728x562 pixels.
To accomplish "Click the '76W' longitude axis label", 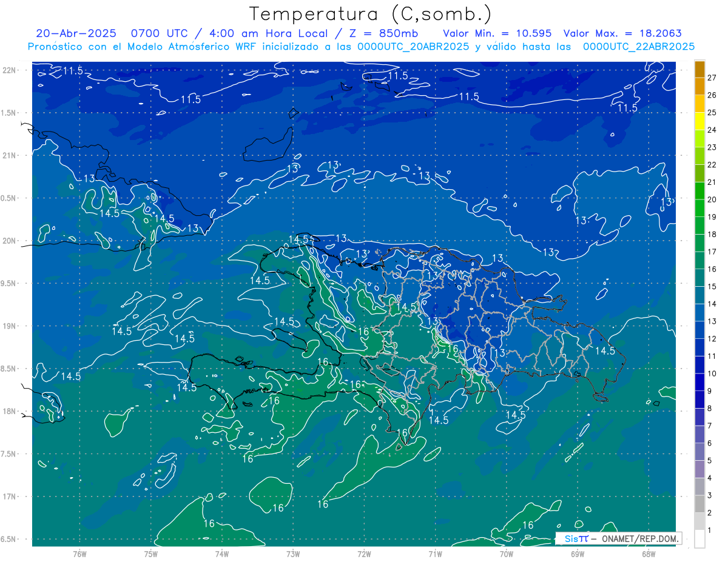I will click(x=79, y=554).
